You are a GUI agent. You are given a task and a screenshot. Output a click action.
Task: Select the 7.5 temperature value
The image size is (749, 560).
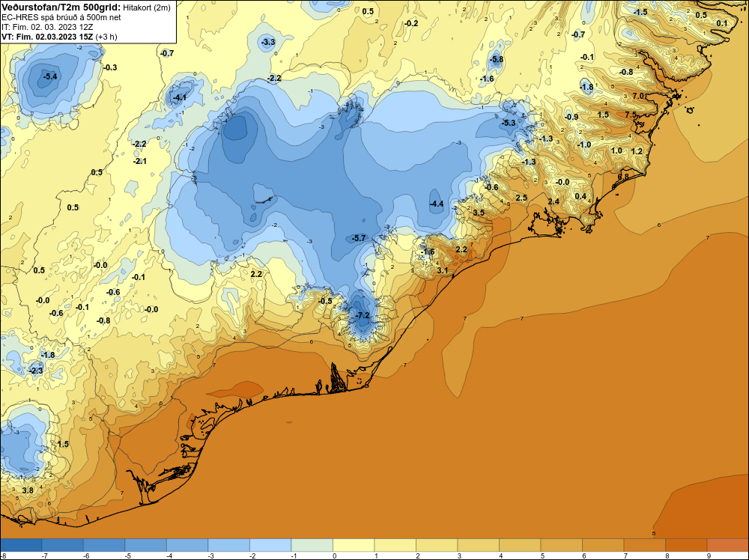click(x=631, y=115)
